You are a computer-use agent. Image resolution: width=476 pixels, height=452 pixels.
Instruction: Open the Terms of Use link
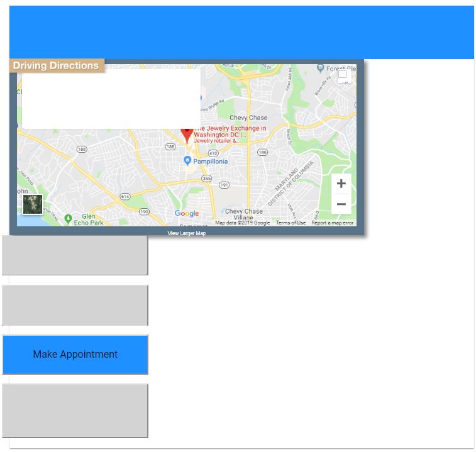tap(291, 223)
